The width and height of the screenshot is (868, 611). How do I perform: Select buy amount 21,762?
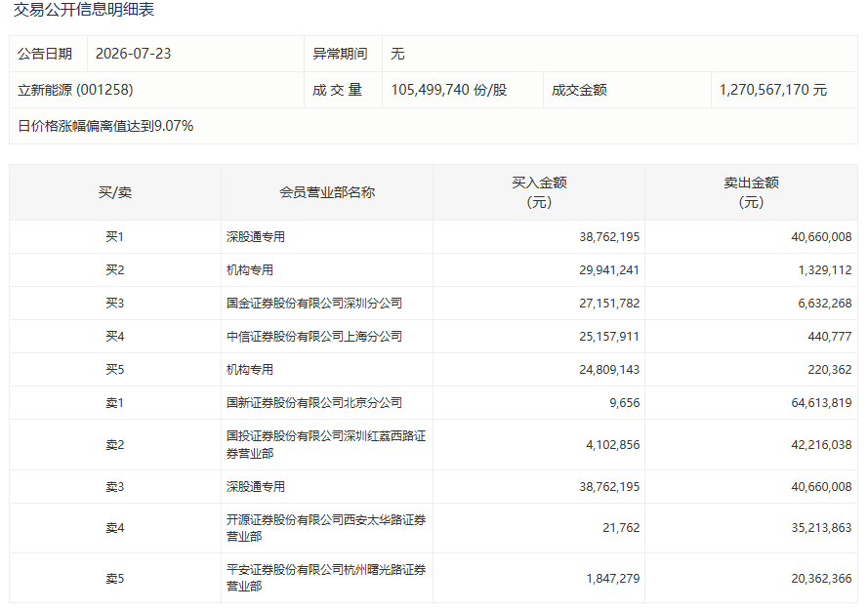coord(621,528)
